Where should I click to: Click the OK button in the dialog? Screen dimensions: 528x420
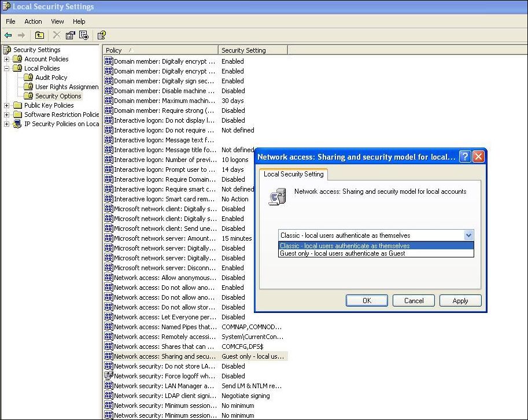(367, 300)
